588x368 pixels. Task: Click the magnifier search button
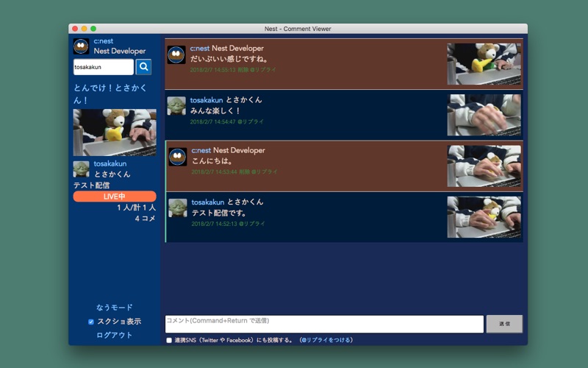143,67
